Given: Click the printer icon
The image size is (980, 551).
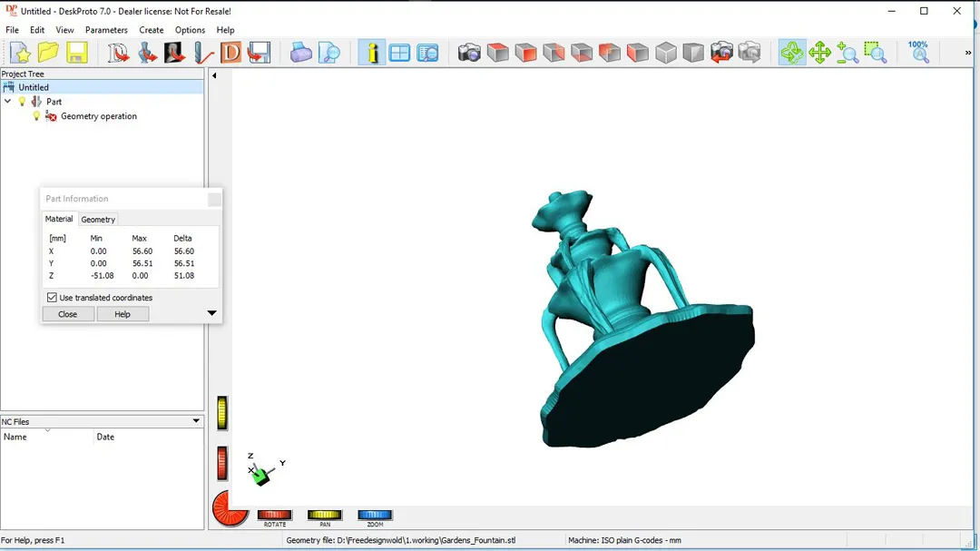Looking at the screenshot, I should click(300, 53).
